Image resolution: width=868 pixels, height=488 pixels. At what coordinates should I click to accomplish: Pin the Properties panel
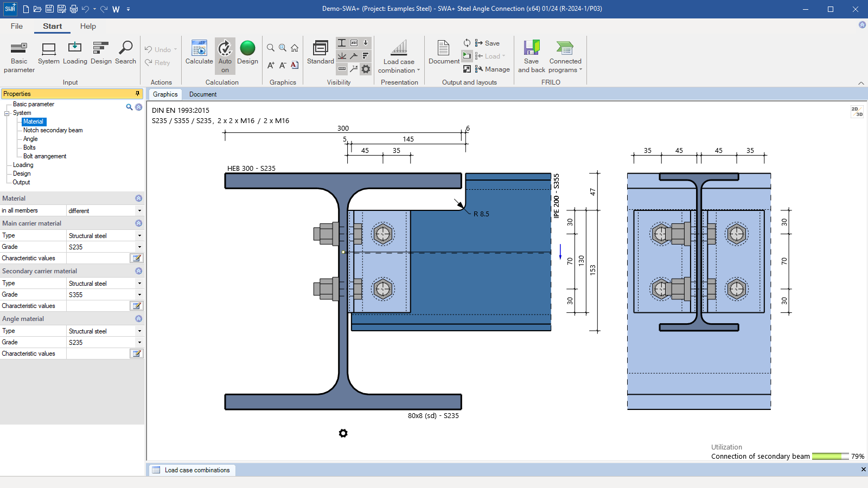[137, 93]
